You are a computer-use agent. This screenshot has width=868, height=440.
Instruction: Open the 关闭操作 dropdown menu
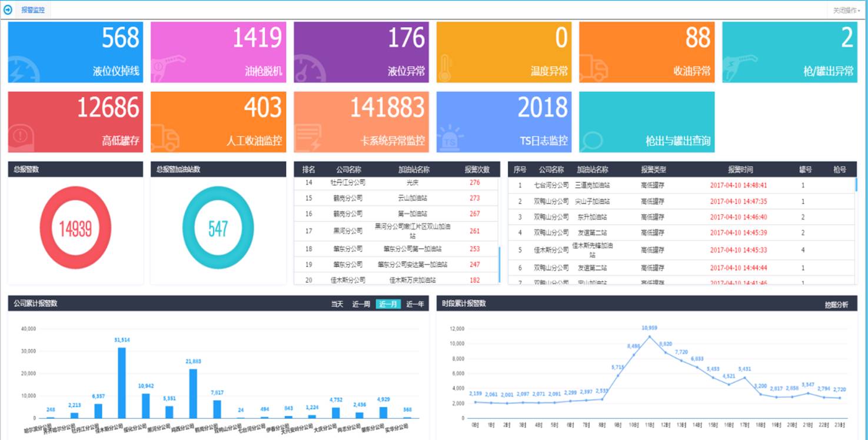[846, 11]
